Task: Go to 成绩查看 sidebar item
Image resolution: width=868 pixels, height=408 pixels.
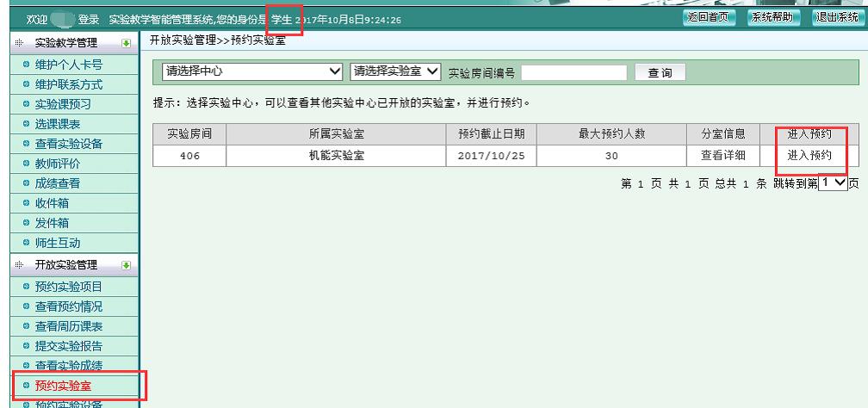Action: tap(58, 183)
